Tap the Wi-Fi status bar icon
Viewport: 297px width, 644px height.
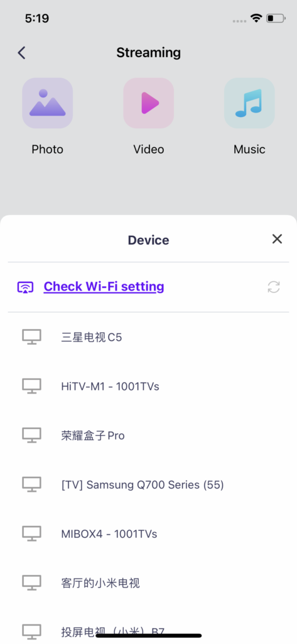[x=256, y=18]
